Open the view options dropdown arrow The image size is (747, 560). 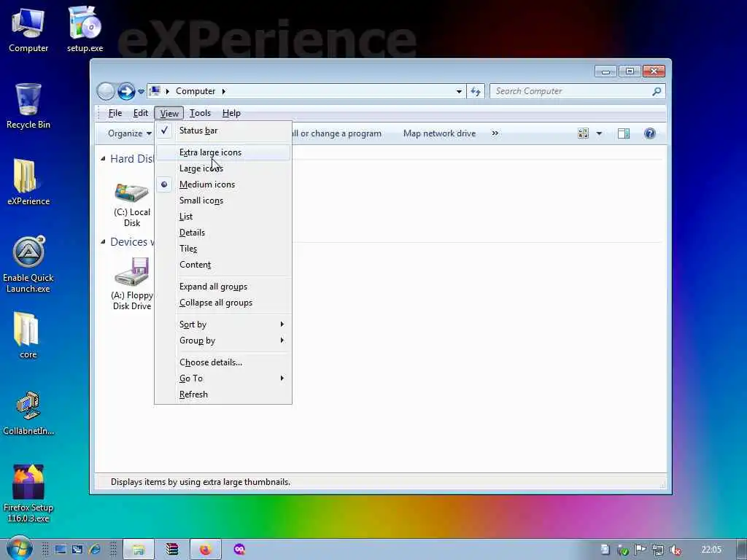(x=600, y=133)
